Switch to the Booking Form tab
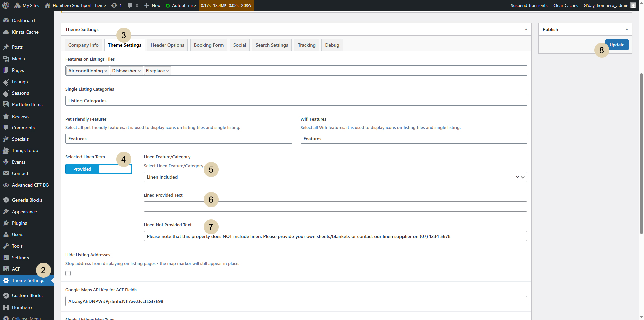 209,45
